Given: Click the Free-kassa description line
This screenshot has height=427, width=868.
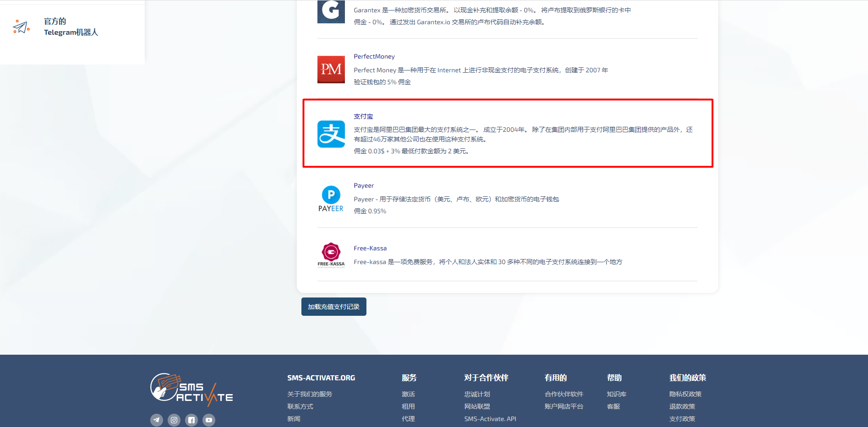Looking at the screenshot, I should (488, 262).
